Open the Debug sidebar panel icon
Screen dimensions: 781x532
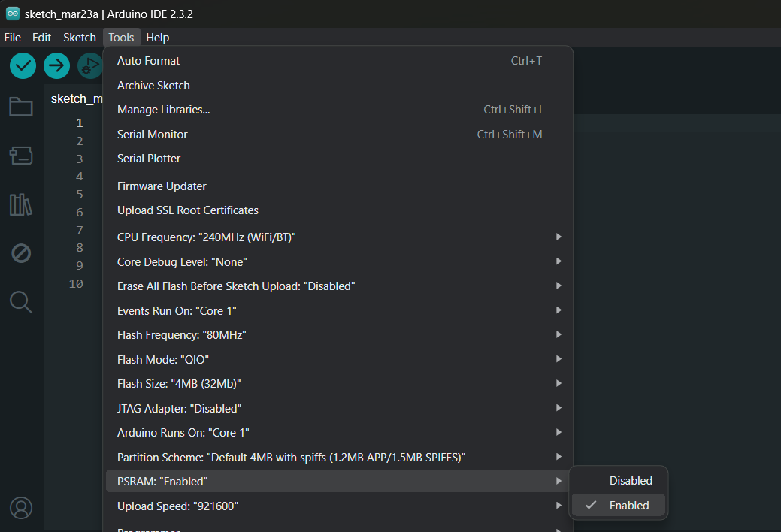coord(21,253)
